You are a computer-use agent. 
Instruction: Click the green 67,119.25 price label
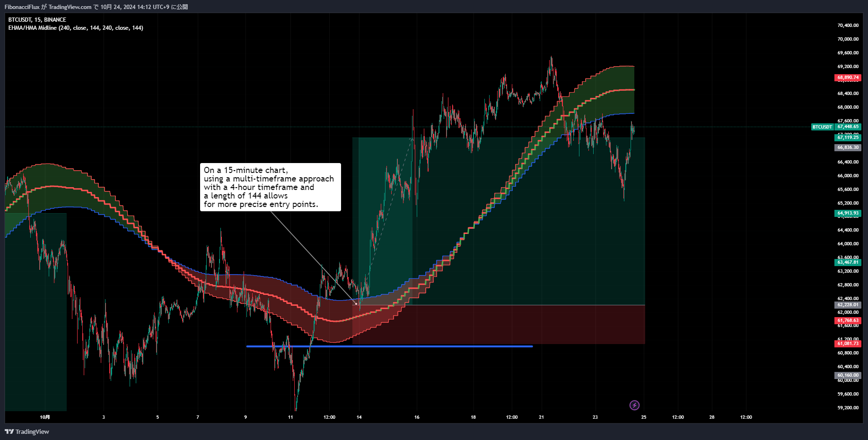coord(848,137)
